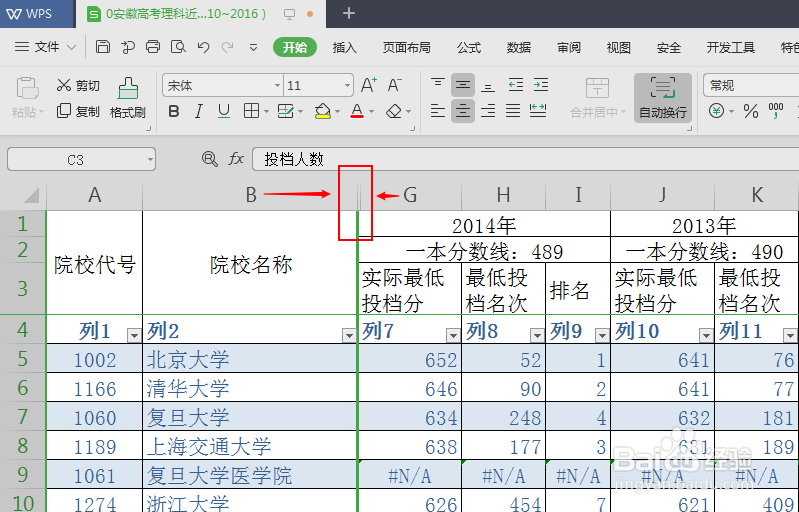Image resolution: width=799 pixels, height=512 pixels.
Task: Open filter dropdown for 列8
Action: pyautogui.click(x=537, y=335)
